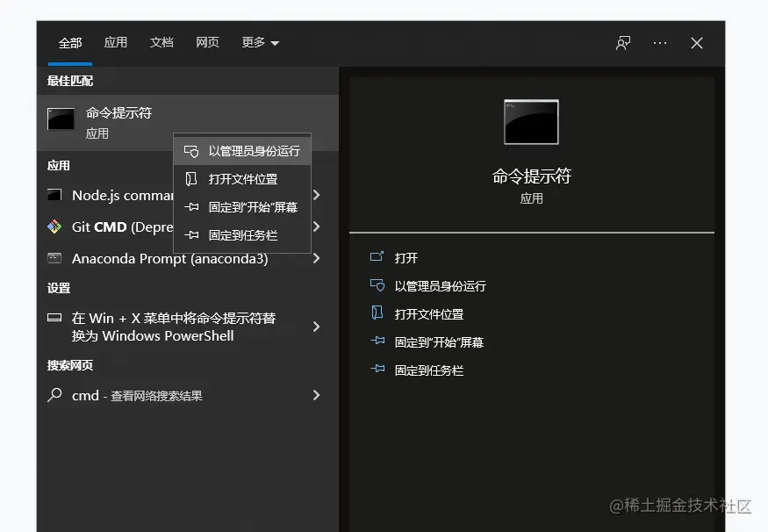
Task: Click the Node.js command prompt icon
Action: tap(54, 195)
